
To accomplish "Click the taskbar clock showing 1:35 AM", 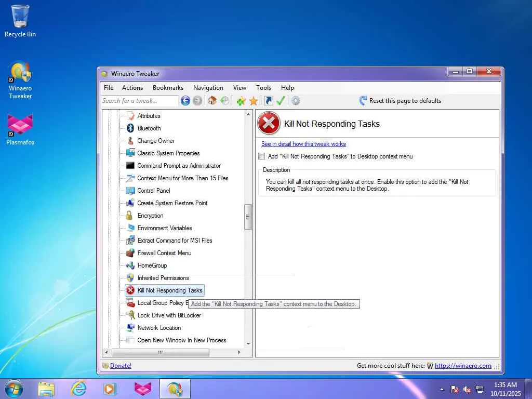I will point(505,389).
